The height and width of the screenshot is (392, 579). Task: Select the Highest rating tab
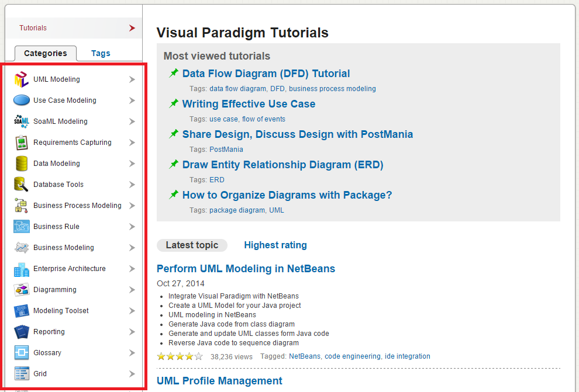coord(275,245)
